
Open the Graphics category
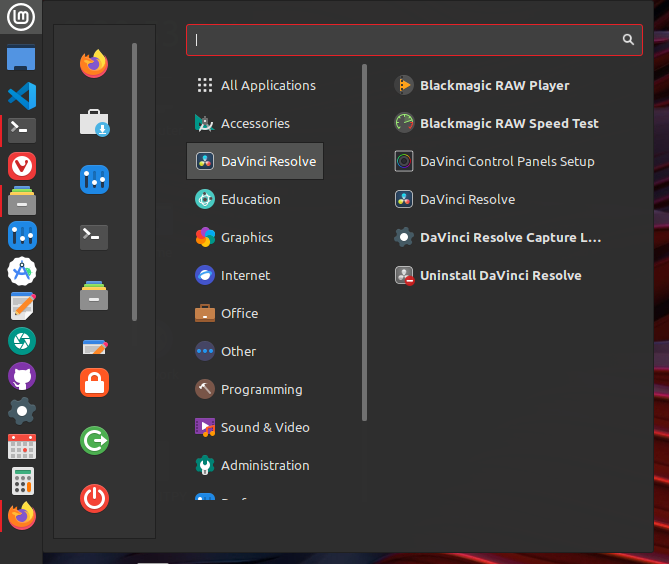click(x=255, y=237)
